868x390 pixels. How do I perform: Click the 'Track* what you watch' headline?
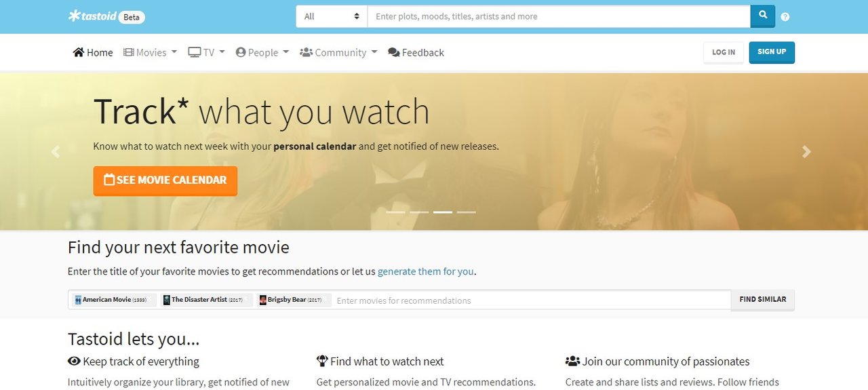[261, 112]
